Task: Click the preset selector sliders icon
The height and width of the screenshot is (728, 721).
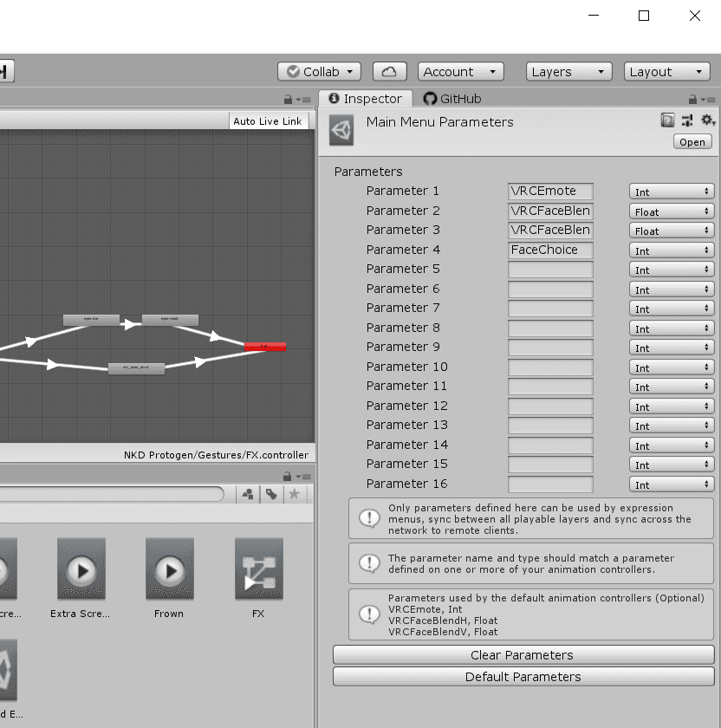Action: point(687,120)
